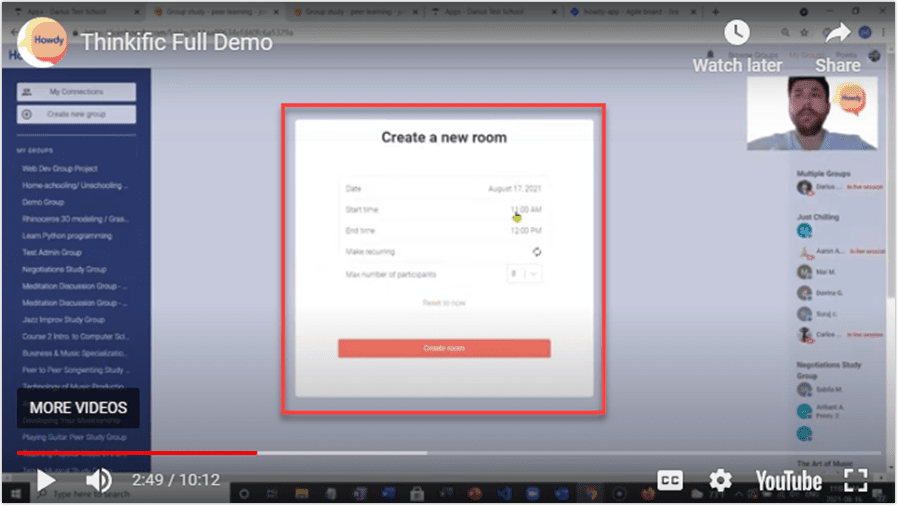Image resolution: width=899 pixels, height=506 pixels.
Task: Open the Browse Groups menu item
Action: [753, 55]
